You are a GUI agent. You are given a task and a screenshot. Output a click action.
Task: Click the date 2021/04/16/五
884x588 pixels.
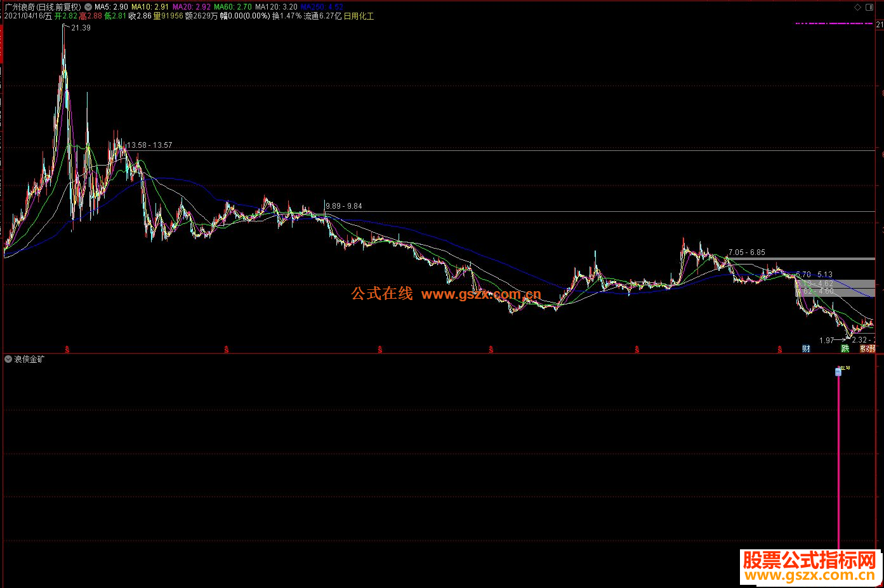(28, 16)
